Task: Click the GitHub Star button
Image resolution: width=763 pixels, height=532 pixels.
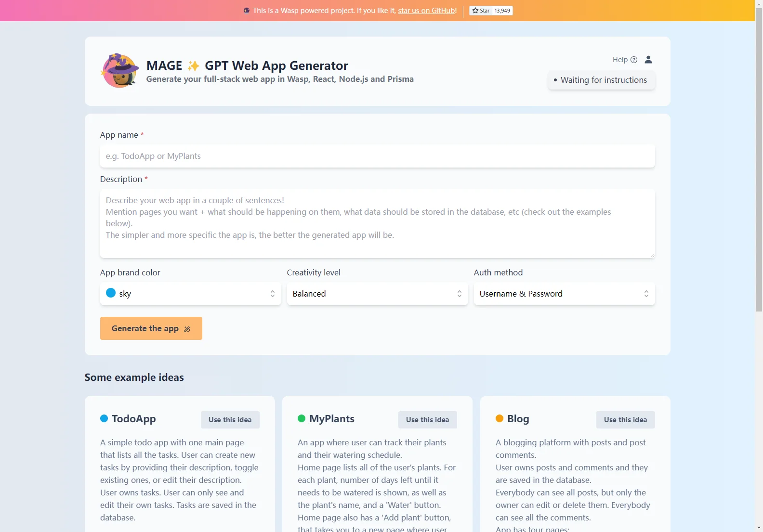Action: (x=481, y=11)
